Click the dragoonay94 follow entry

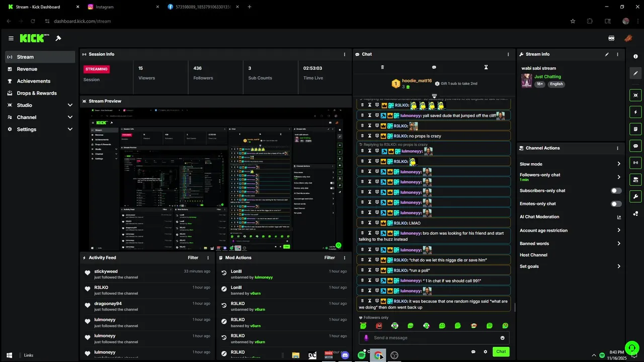point(147,306)
